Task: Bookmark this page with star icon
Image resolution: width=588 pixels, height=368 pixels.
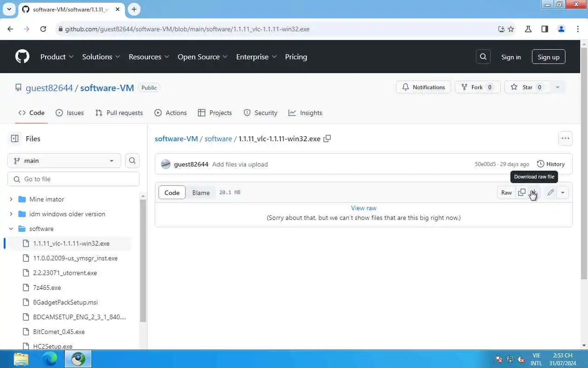Action: (x=511, y=29)
